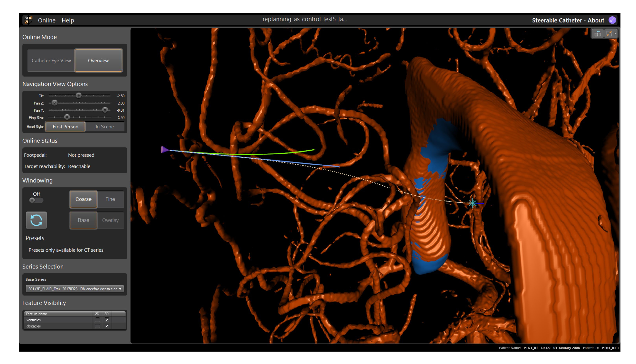Click the Tilt slider handle
Viewport: 636px width, 364px height.
[x=78, y=96]
